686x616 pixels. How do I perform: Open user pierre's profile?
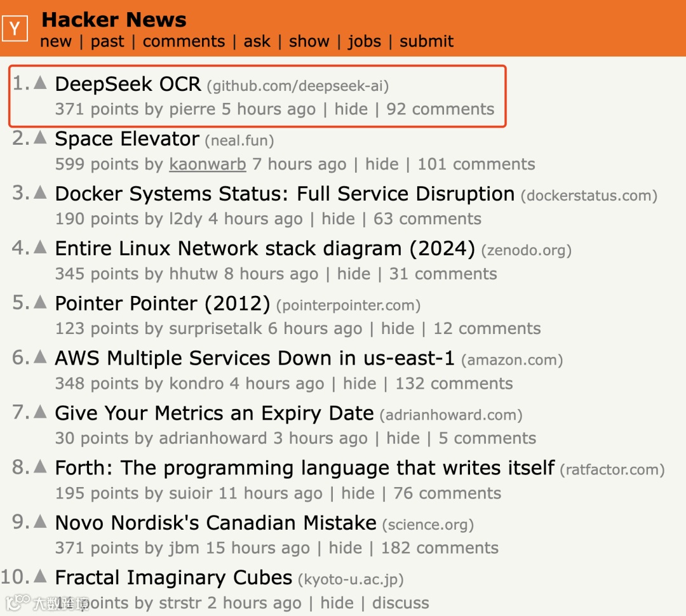(192, 109)
